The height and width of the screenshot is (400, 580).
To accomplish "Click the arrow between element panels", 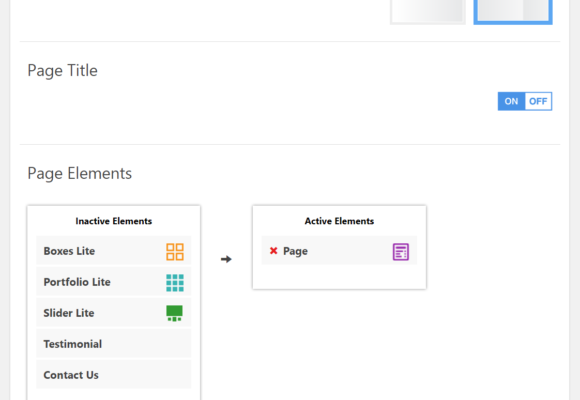I will pyautogui.click(x=226, y=259).
